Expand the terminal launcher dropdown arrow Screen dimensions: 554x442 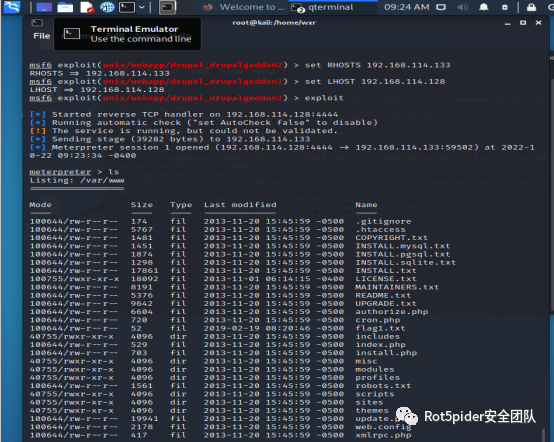(x=142, y=7)
